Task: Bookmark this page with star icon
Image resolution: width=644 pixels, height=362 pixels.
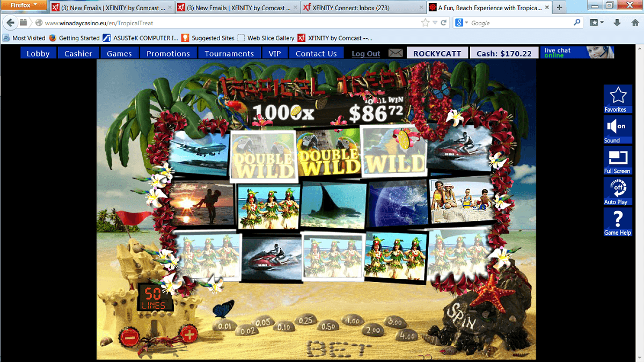Action: pyautogui.click(x=426, y=23)
